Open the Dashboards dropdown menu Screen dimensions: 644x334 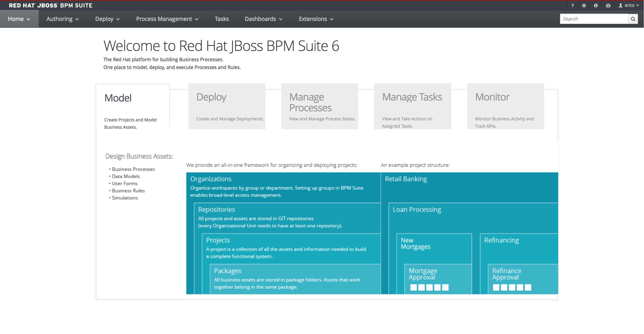point(263,19)
